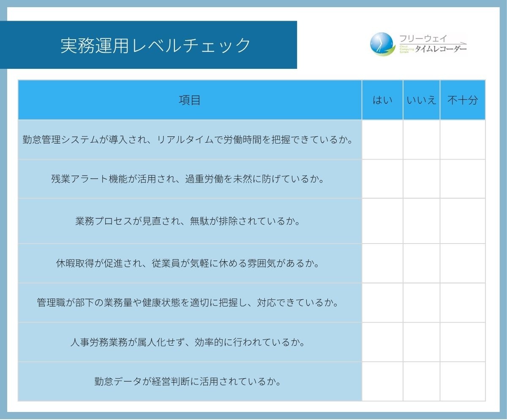Check はい for 管理職が部下 row
The width and height of the screenshot is (507, 420).
click(382, 303)
